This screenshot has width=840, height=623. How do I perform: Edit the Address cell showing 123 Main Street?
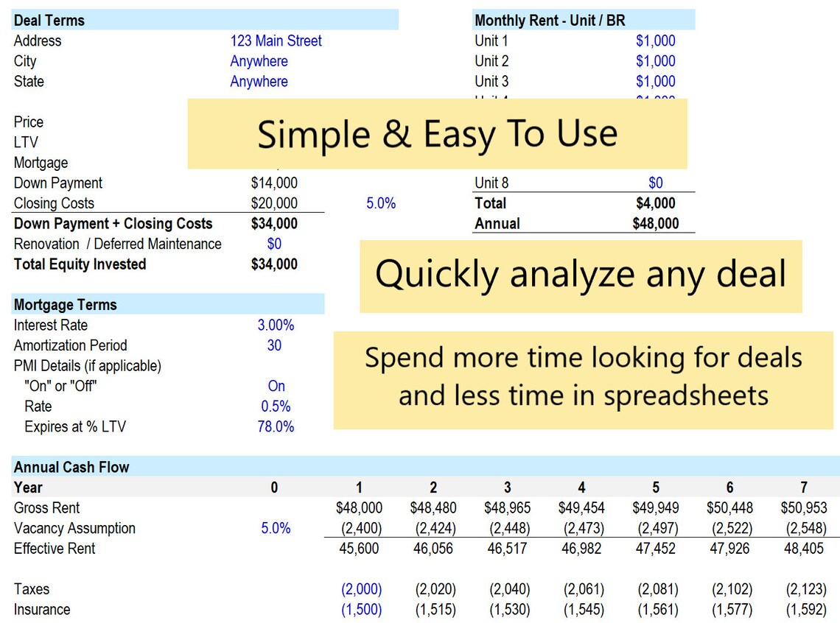pos(276,41)
